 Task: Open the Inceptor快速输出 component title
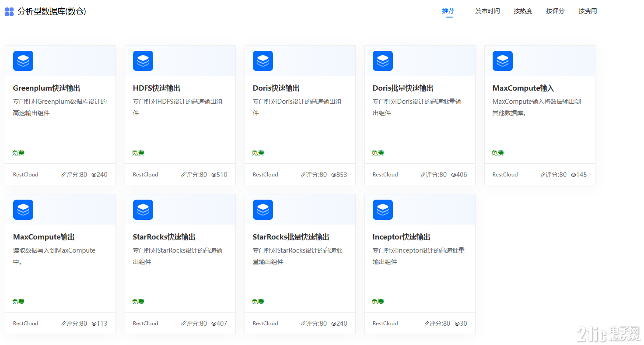402,237
